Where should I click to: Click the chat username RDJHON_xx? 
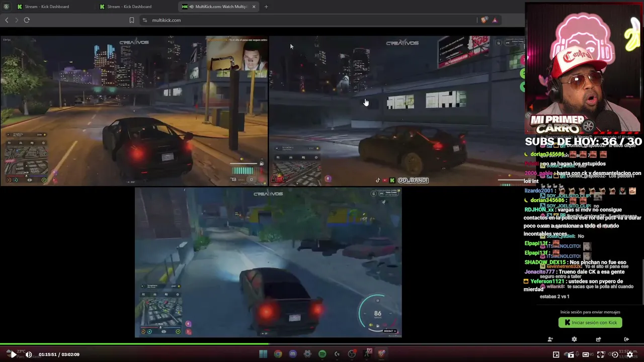click(x=539, y=210)
